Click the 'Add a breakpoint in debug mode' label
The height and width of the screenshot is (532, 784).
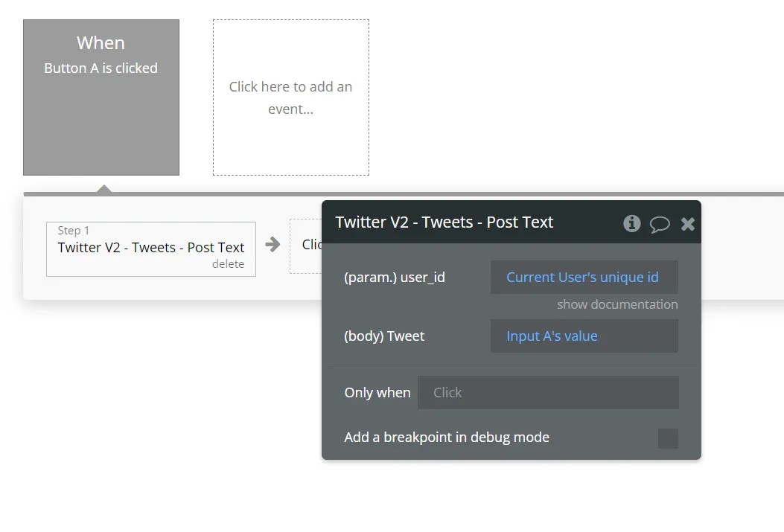447,437
